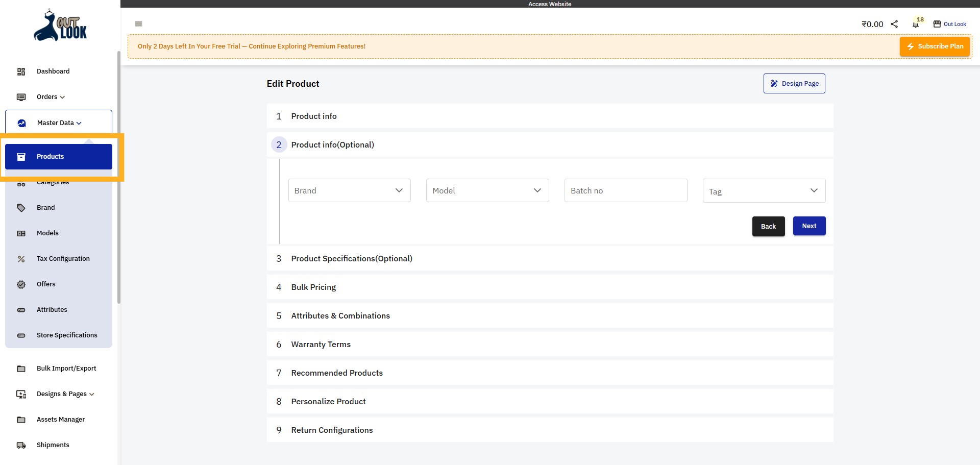The height and width of the screenshot is (465, 980).
Task: Click the Batch no input field
Action: [625, 190]
